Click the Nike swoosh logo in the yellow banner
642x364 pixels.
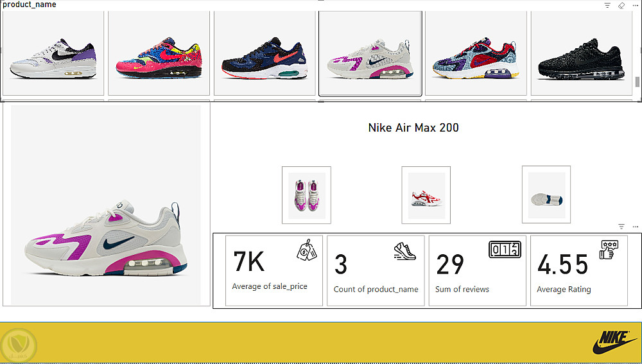click(x=615, y=342)
